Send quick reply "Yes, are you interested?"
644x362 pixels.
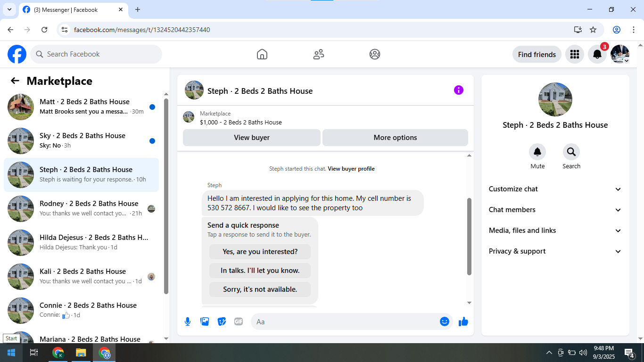tap(260, 252)
